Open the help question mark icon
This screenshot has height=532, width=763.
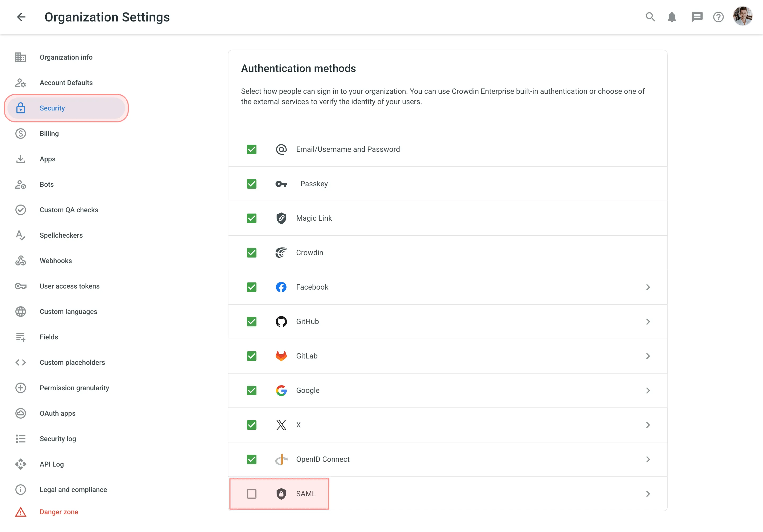tap(718, 17)
